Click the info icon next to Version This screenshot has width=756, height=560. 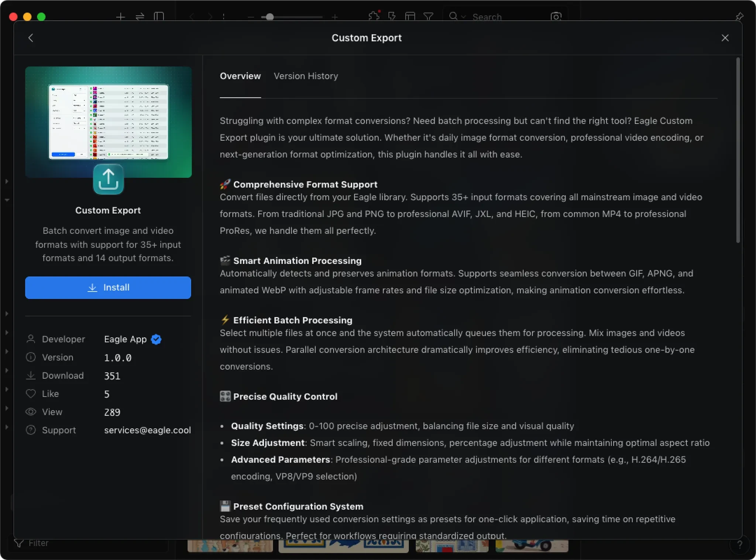pos(31,357)
